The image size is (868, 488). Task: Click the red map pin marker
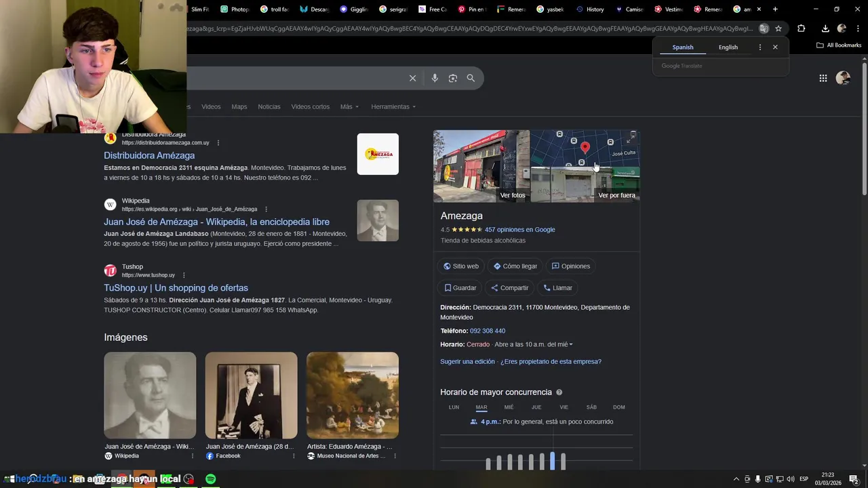pos(585,147)
